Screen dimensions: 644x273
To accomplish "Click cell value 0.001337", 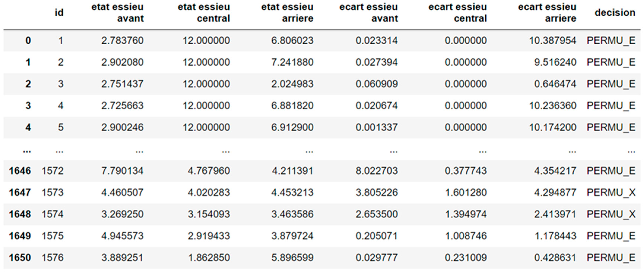I will tap(376, 127).
